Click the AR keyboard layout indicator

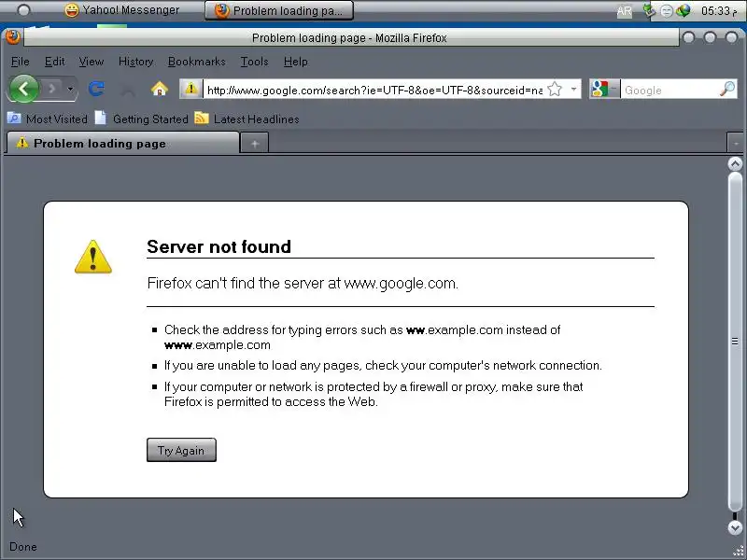[x=624, y=10]
